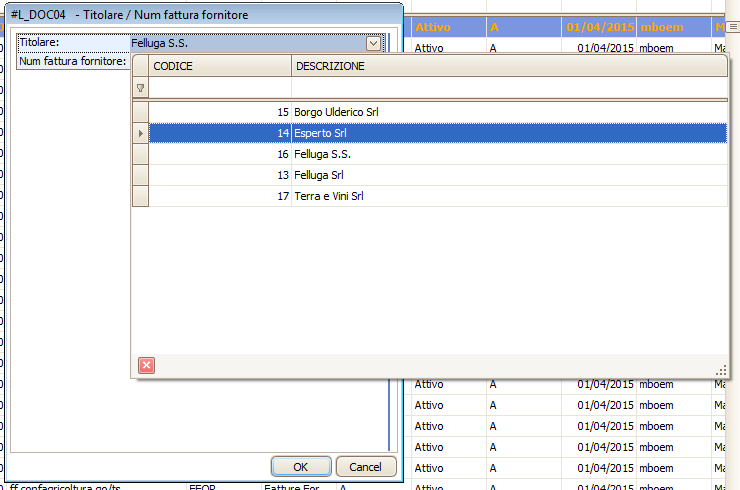740x490 pixels.
Task: Sort by the CODICE column header
Action: tap(220, 66)
